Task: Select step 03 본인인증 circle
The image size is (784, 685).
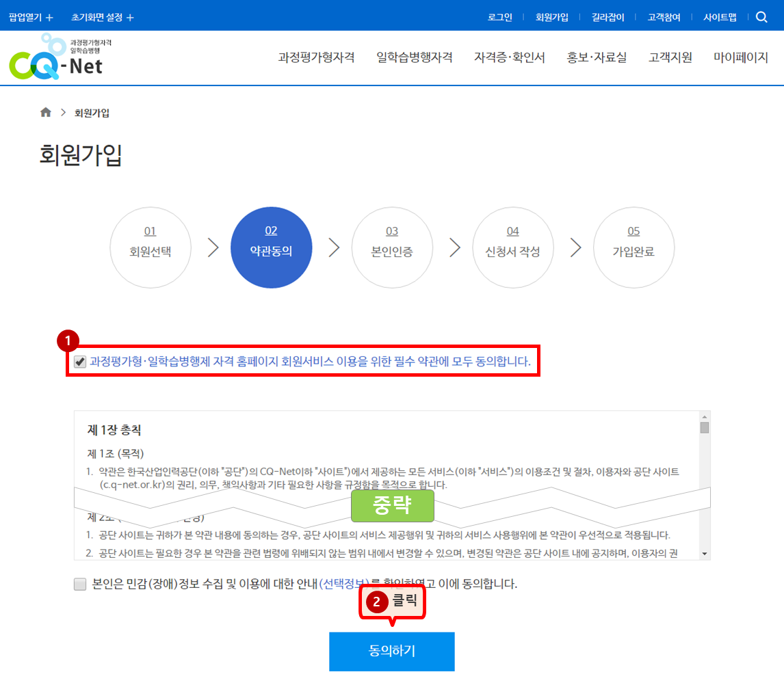Action: 392,247
